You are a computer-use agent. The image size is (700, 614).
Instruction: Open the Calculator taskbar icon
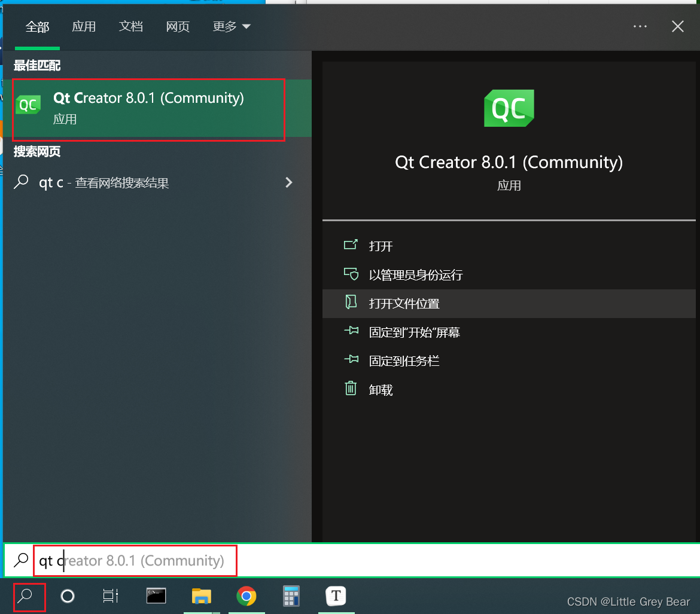tap(291, 596)
